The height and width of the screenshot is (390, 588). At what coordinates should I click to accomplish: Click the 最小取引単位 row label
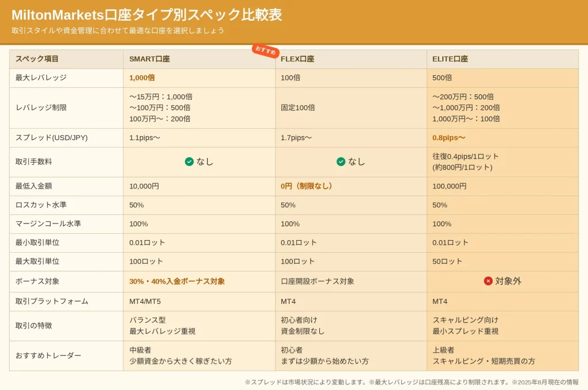pos(37,242)
